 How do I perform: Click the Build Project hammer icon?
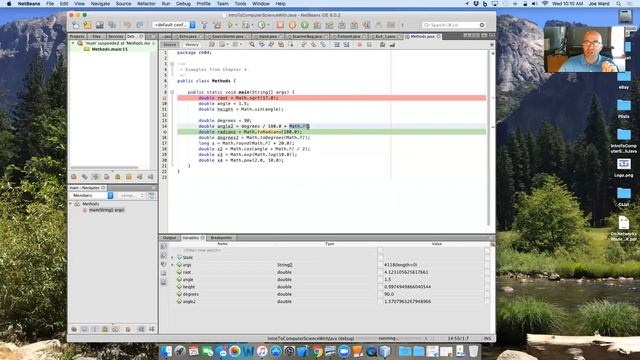(204, 25)
